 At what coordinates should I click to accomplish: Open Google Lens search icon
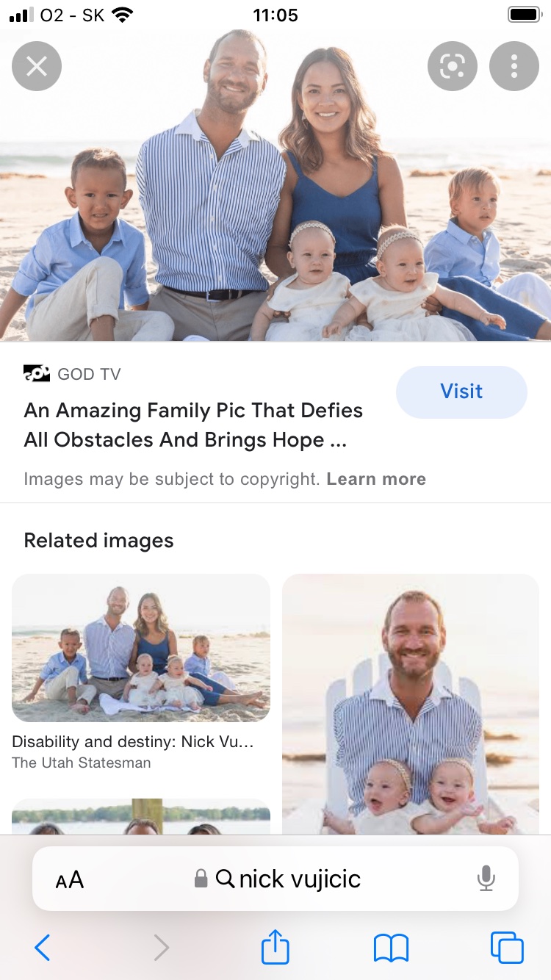[x=453, y=67]
